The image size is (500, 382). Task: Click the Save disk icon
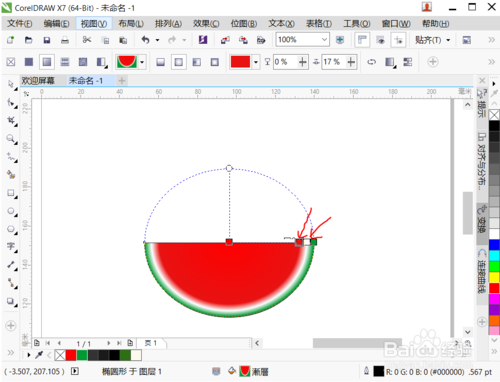[47, 40]
